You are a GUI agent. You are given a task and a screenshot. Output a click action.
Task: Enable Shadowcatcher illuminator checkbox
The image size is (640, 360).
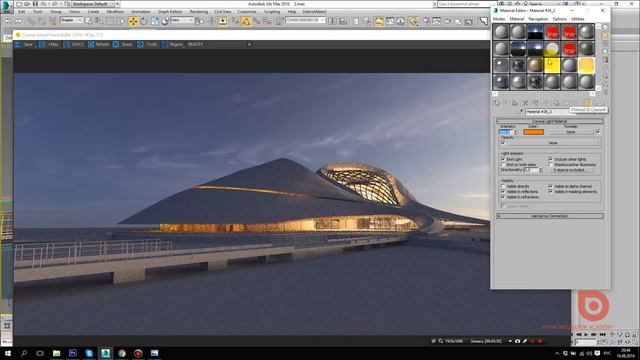tap(551, 164)
